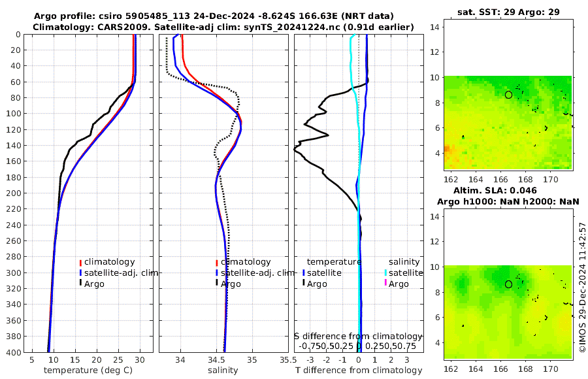Click depth tick '100' on left axis

pyautogui.click(x=14, y=114)
